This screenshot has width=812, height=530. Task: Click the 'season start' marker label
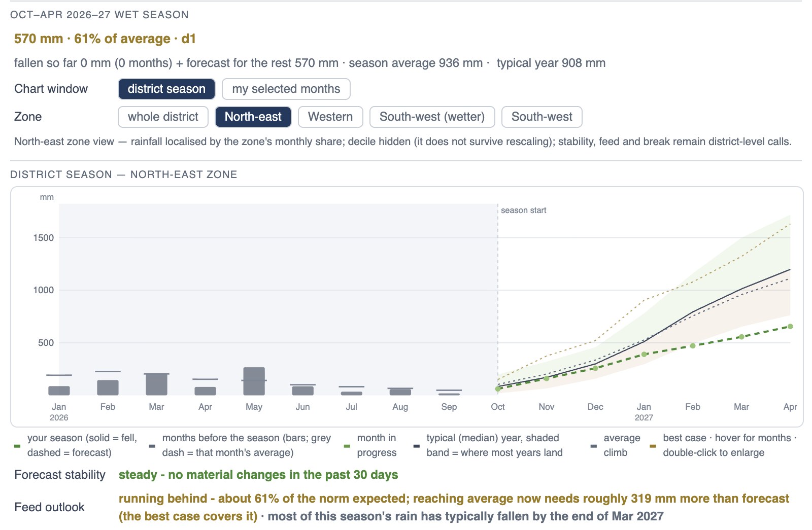[x=523, y=210]
